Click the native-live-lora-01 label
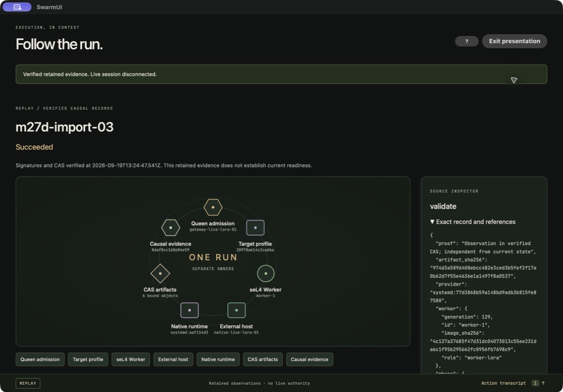This screenshot has height=392, width=563. point(236,332)
